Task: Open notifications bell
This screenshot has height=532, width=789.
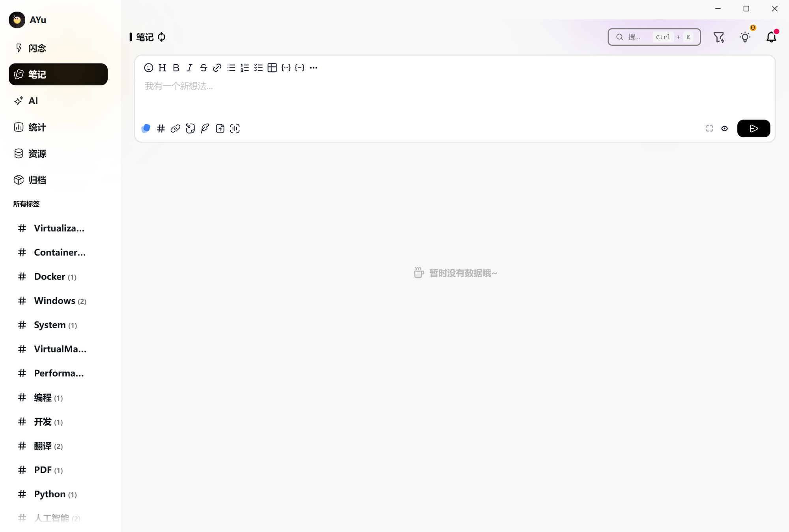Action: [x=771, y=37]
